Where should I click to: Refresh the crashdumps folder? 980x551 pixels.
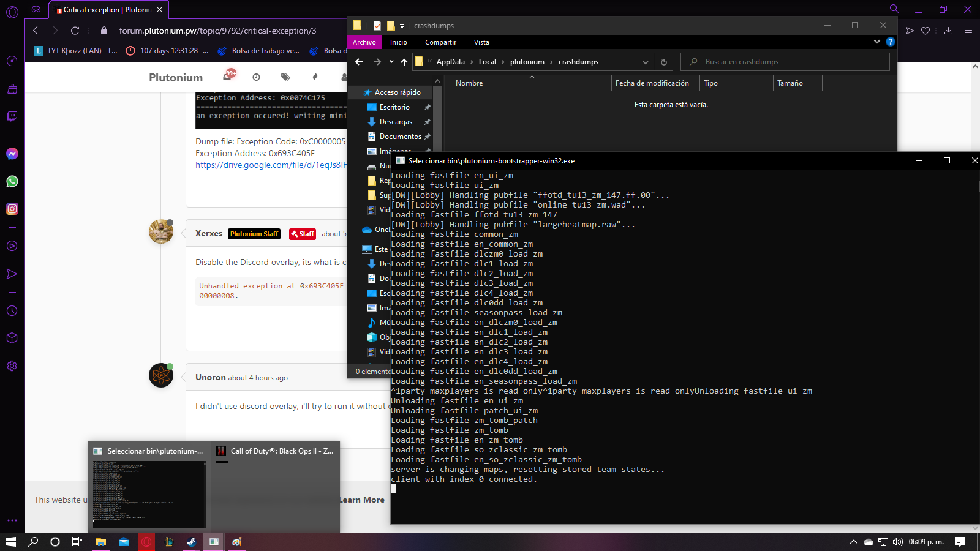663,62
